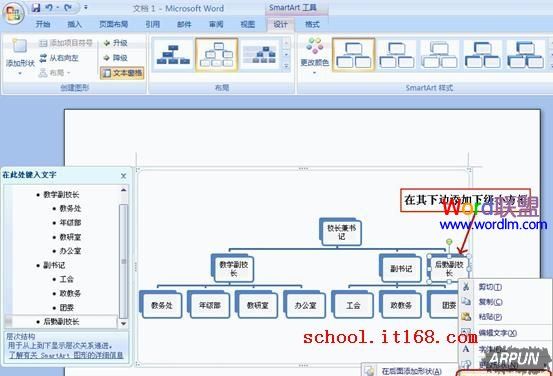This screenshot has height=376, width=553.
Task: Select the 教务处 shape in the diagram
Action: point(161,305)
